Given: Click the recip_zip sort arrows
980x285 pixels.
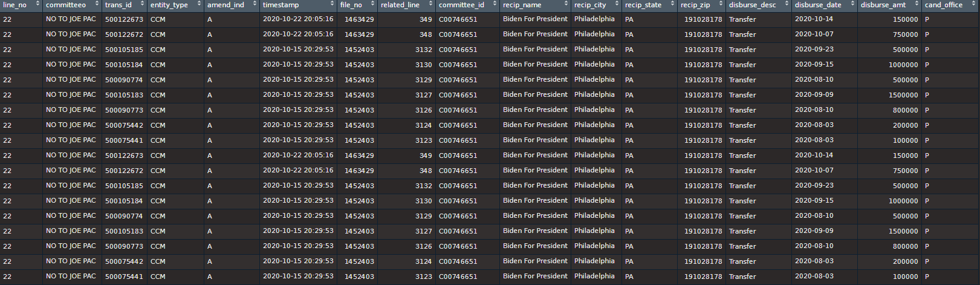Looking at the screenshot, I should point(721,4).
